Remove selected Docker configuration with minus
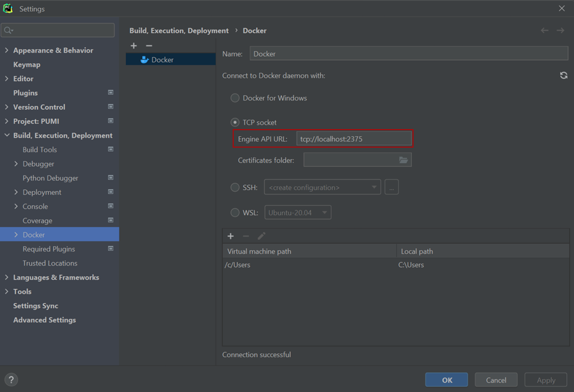 click(149, 46)
